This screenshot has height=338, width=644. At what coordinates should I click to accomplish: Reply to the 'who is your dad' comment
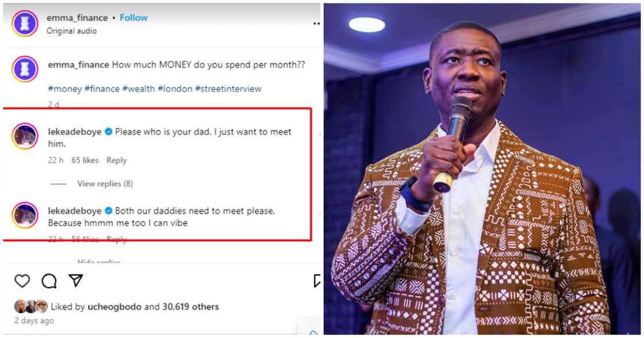click(117, 160)
